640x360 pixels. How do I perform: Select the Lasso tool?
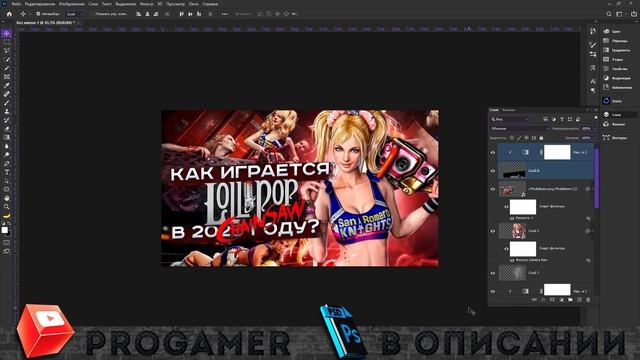(x=7, y=51)
